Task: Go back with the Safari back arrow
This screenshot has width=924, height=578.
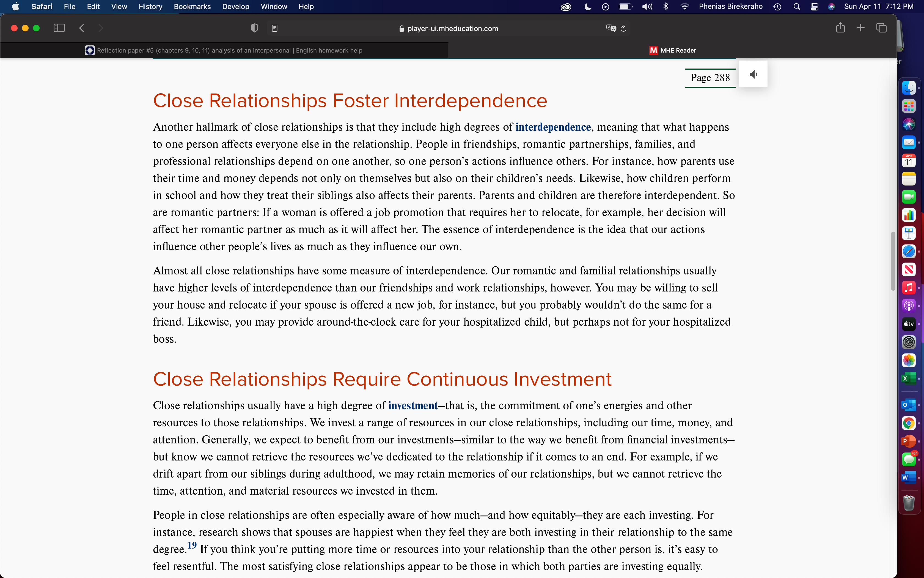Action: (81, 28)
